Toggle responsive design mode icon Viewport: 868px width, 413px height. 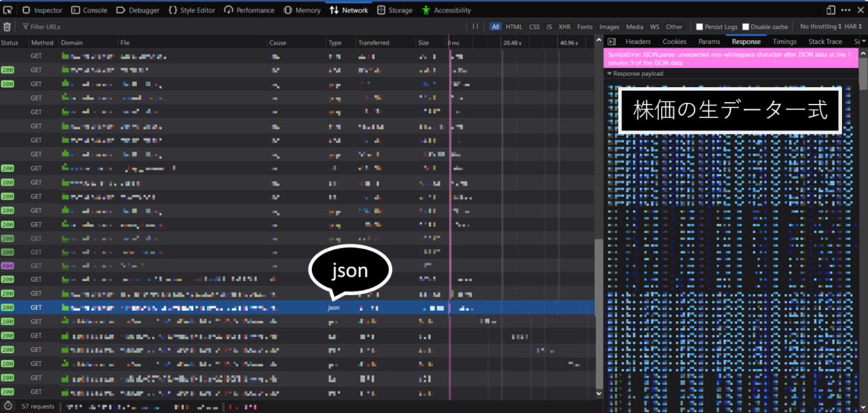point(831,10)
